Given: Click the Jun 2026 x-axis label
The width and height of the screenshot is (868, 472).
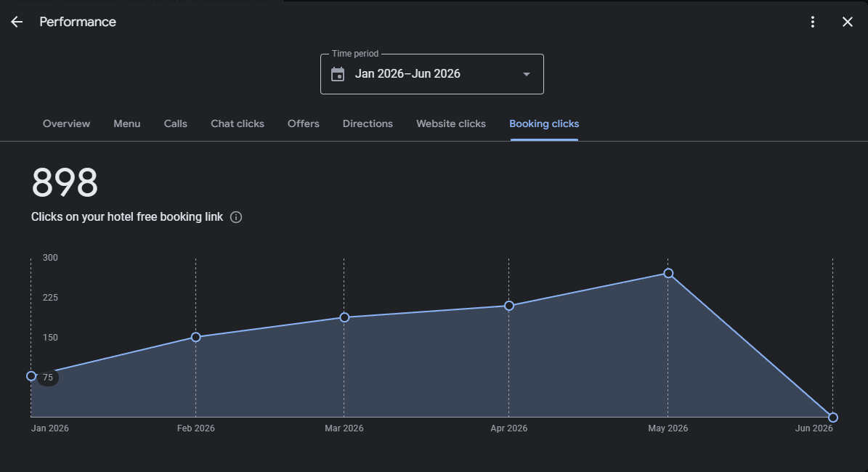Looking at the screenshot, I should 814,428.
